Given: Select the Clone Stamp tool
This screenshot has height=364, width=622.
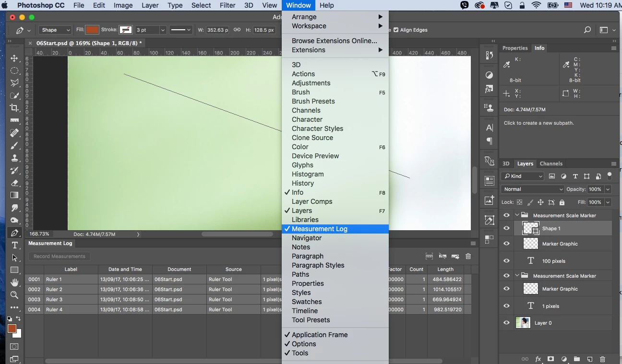Looking at the screenshot, I should coord(14,158).
